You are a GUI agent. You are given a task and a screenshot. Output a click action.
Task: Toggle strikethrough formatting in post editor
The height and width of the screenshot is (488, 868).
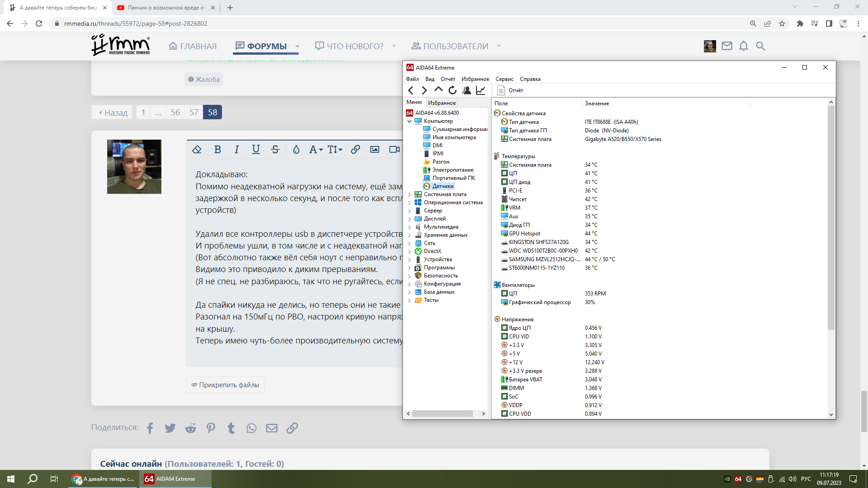click(x=275, y=150)
